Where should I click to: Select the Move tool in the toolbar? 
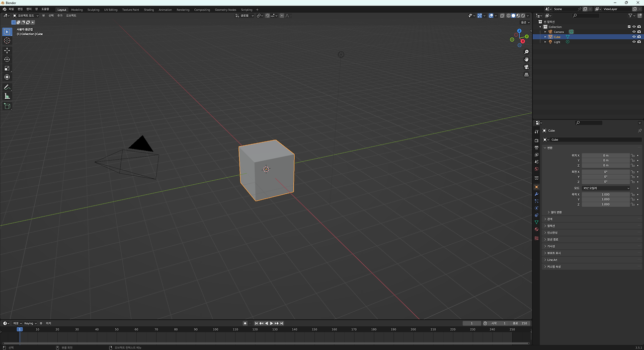point(7,50)
